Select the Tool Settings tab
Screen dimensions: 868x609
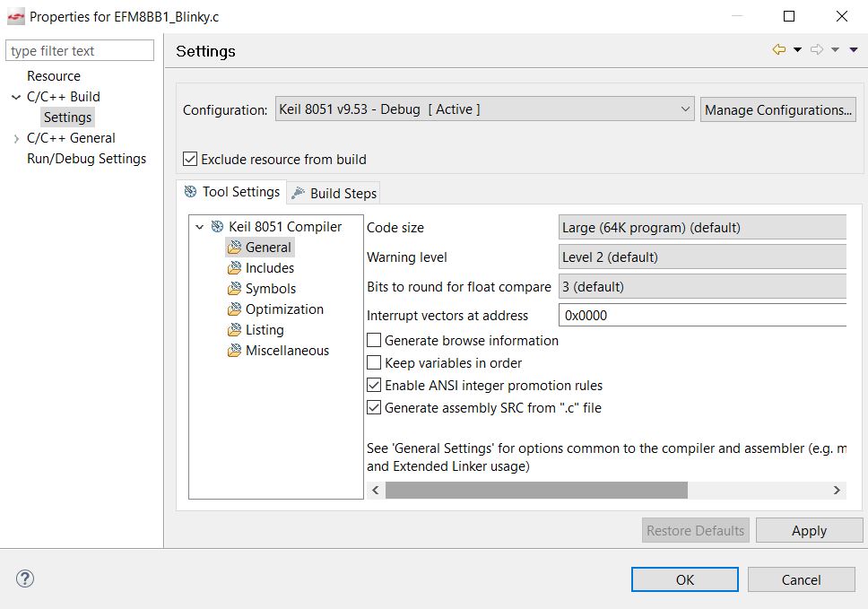(231, 191)
